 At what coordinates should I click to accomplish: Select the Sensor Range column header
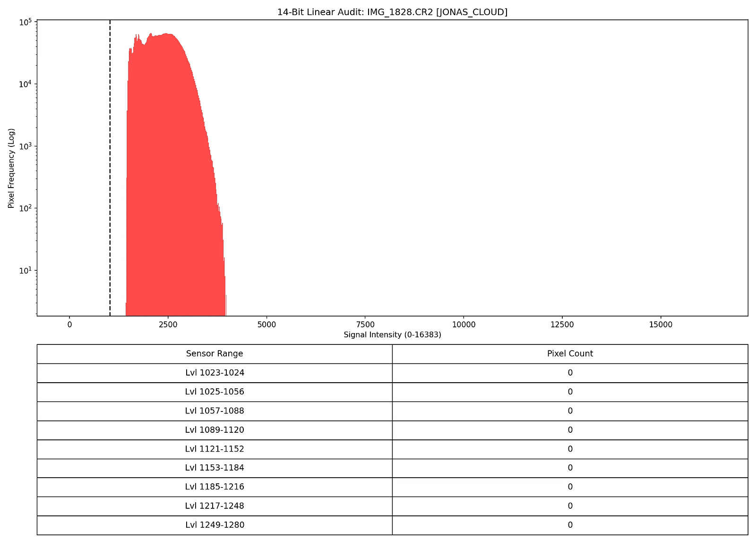[215, 353]
